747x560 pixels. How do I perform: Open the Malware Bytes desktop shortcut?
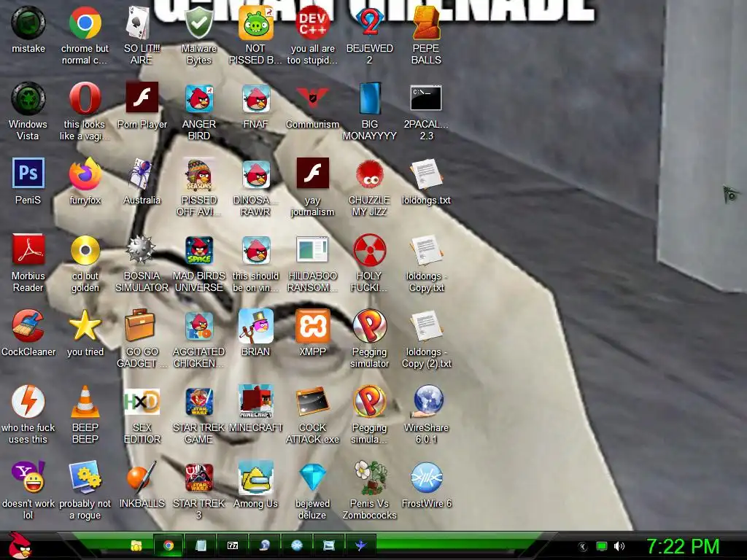[198, 23]
